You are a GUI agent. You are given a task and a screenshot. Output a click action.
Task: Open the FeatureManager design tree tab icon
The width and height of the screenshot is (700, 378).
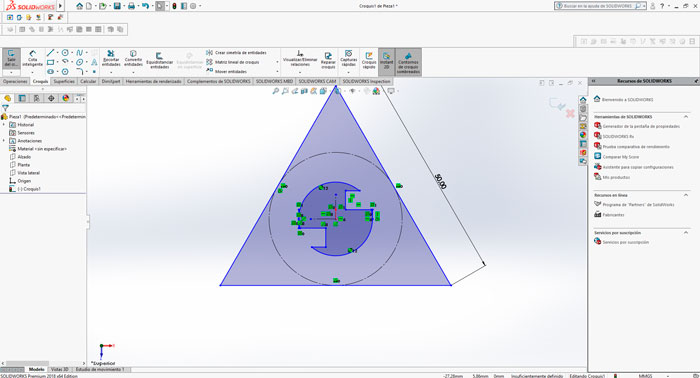[x=7, y=98]
